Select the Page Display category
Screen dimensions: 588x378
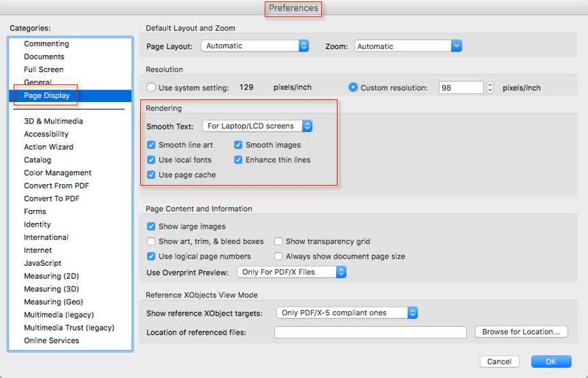point(69,96)
